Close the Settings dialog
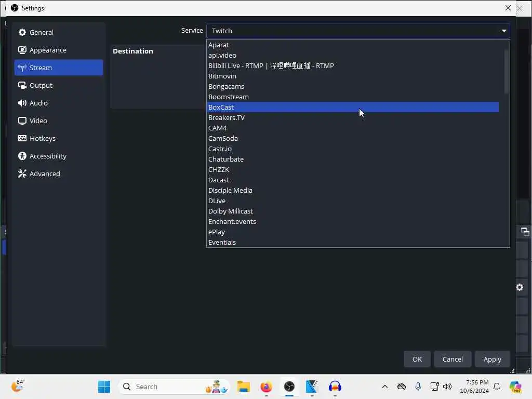Image resolution: width=532 pixels, height=399 pixels. coord(508,8)
